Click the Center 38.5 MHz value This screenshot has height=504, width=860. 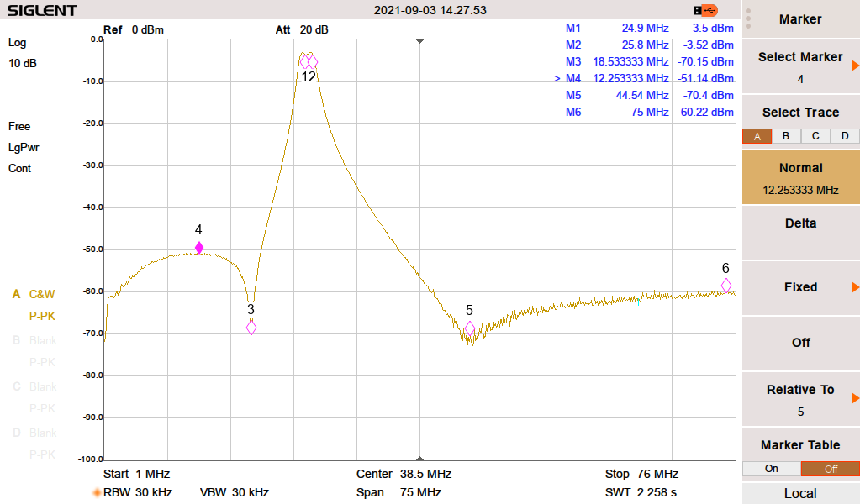(x=404, y=474)
